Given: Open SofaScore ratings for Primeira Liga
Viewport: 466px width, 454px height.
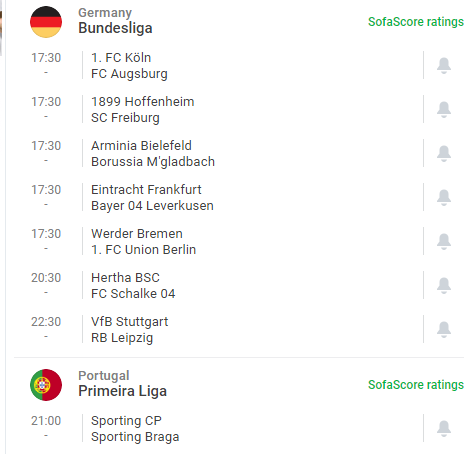Looking at the screenshot, I should [x=416, y=385].
